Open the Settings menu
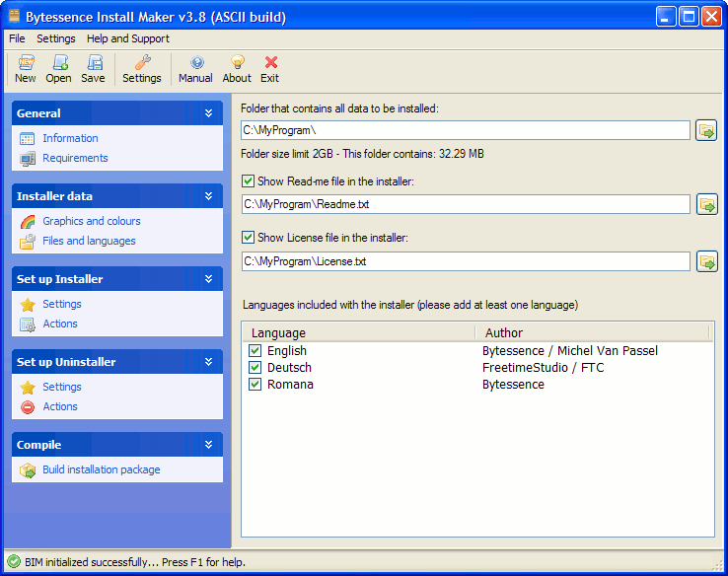The width and height of the screenshot is (728, 576). [56, 38]
